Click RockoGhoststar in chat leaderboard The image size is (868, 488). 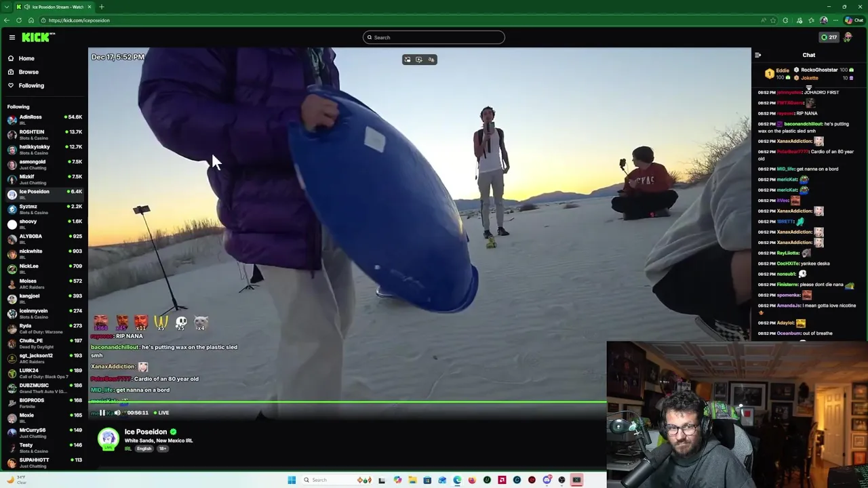[819, 70]
